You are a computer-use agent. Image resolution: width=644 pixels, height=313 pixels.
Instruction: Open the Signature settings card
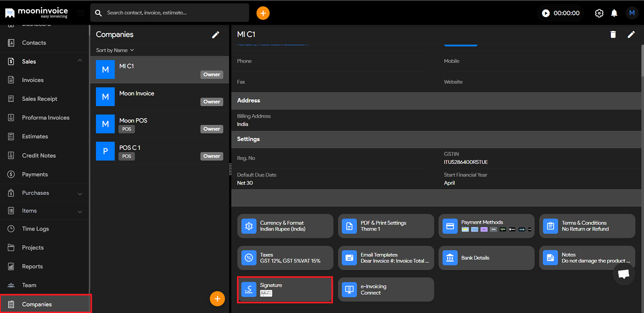tap(285, 290)
